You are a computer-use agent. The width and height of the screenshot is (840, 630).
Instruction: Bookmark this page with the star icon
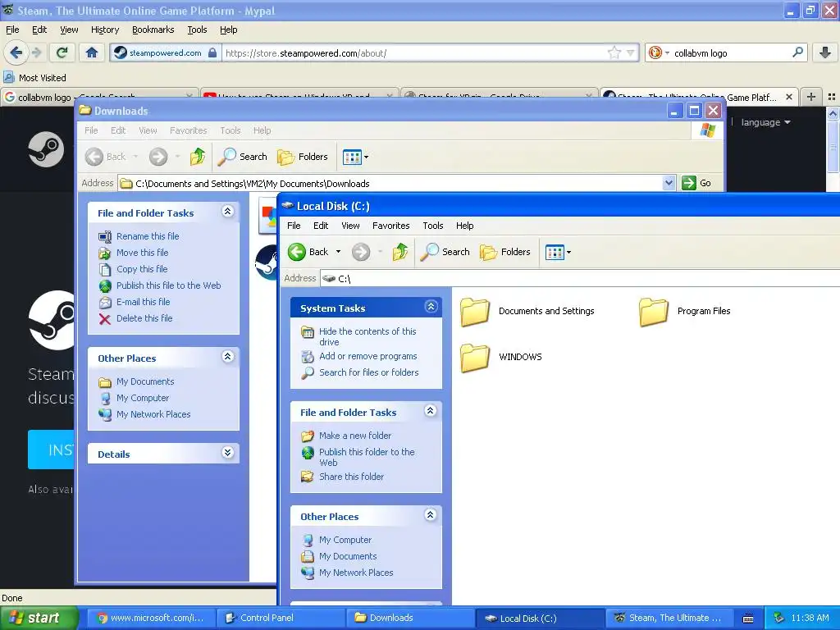click(614, 52)
